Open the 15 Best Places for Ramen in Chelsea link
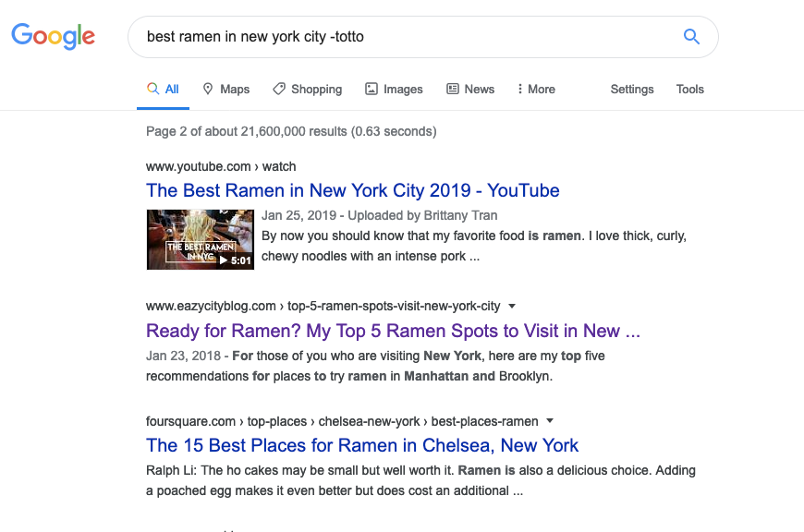 coord(362,445)
